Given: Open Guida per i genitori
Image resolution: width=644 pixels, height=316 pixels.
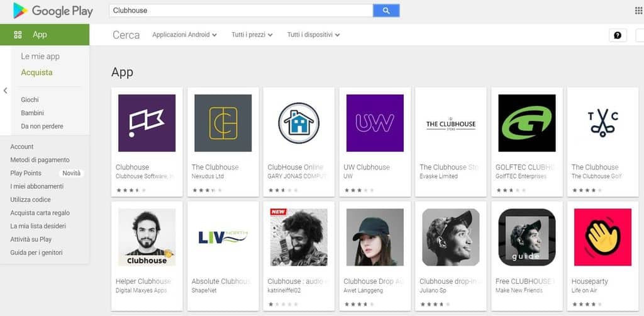Looking at the screenshot, I should [x=36, y=252].
